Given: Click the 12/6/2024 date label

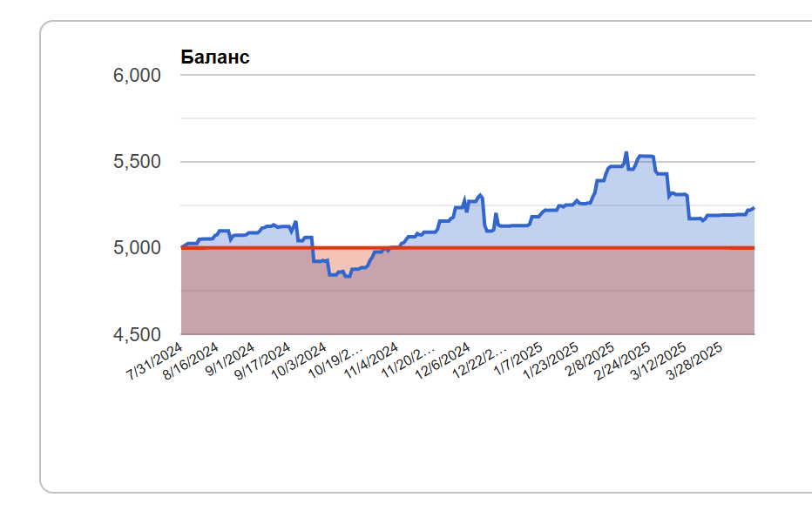Looking at the screenshot, I should [x=443, y=361].
